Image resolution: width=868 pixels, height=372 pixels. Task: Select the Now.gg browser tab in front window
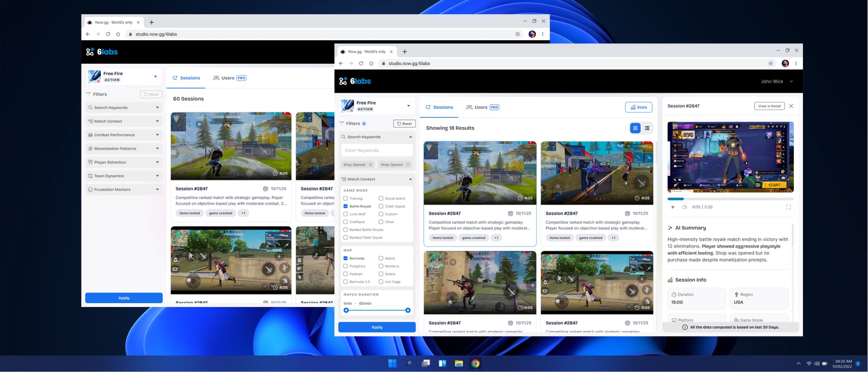(x=367, y=52)
